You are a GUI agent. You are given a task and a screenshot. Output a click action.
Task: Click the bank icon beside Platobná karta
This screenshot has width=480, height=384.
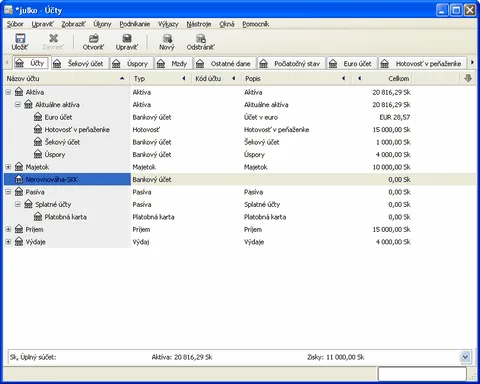[x=38, y=217]
